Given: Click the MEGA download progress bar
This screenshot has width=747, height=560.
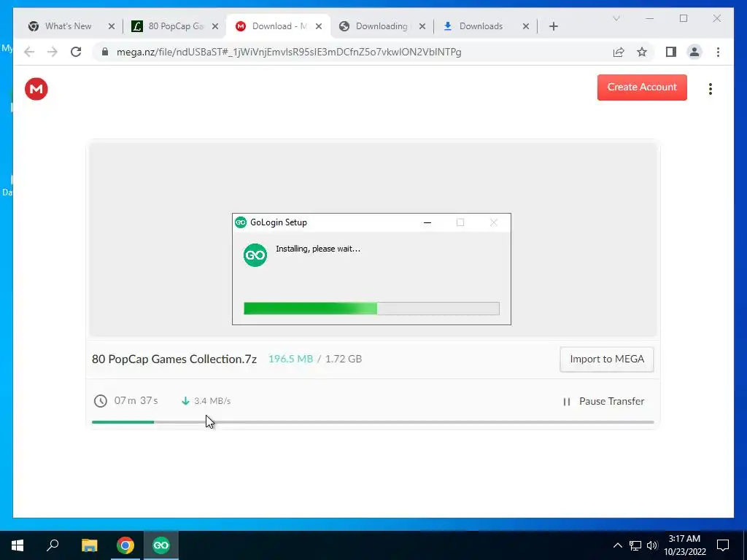Looking at the screenshot, I should click(373, 422).
